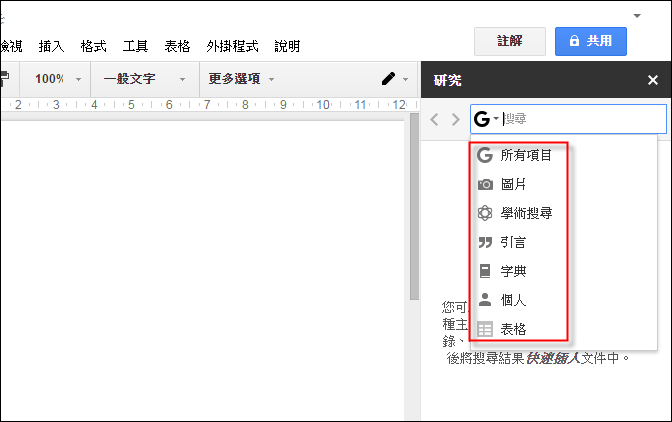Click the document vertical scrollbar
672x422 pixels.
(x=414, y=207)
